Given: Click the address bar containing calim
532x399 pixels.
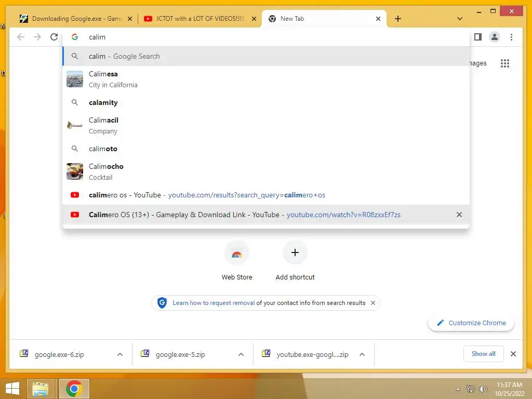Looking at the screenshot, I should (x=266, y=37).
